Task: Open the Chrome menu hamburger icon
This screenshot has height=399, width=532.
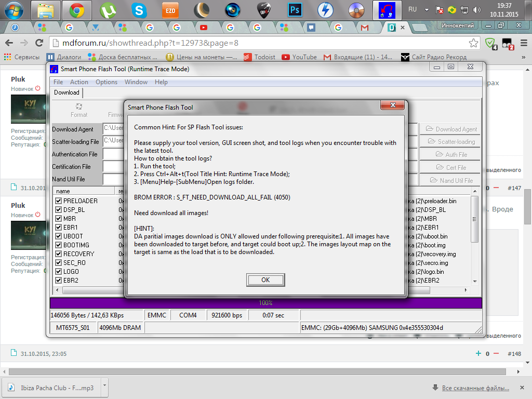Action: pos(523,43)
